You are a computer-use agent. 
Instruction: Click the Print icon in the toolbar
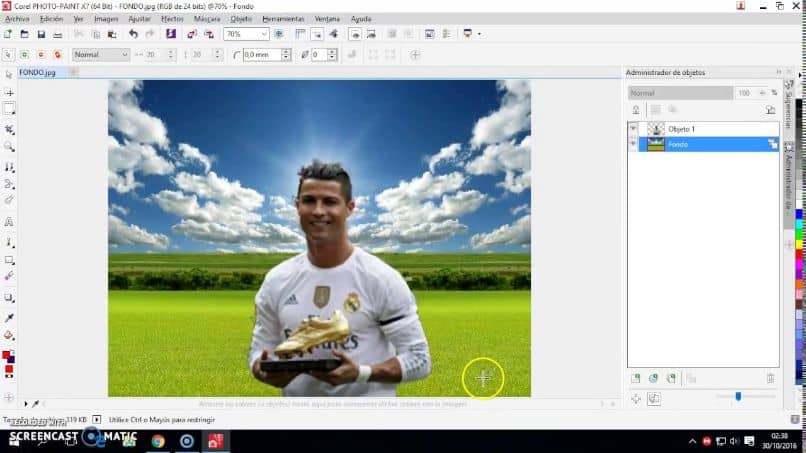(58, 34)
